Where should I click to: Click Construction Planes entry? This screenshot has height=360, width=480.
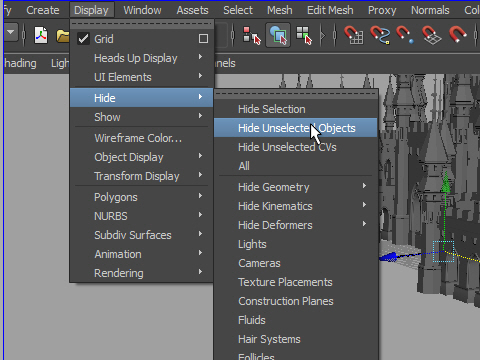click(x=296, y=301)
